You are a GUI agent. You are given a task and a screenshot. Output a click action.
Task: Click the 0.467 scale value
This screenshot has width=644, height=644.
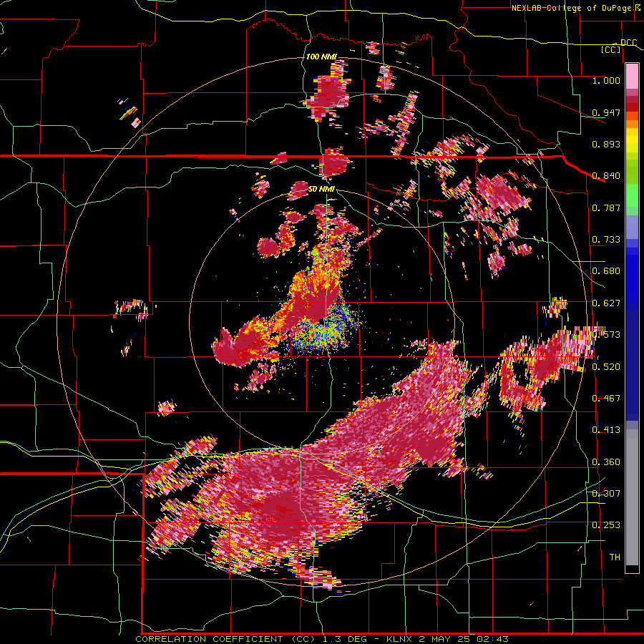pos(606,399)
